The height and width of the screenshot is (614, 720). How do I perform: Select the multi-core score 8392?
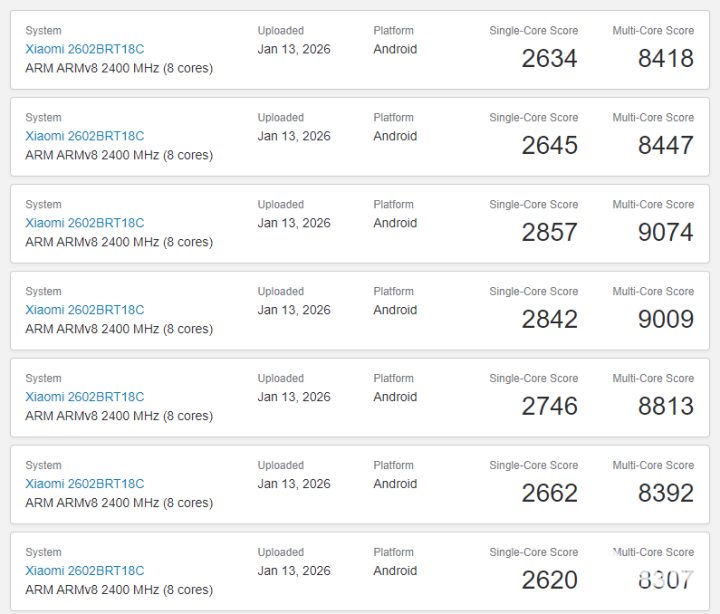[665, 494]
